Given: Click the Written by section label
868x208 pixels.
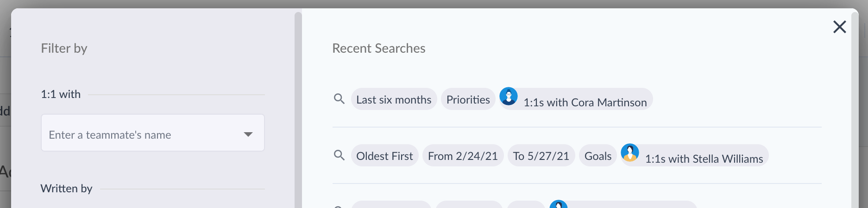Looking at the screenshot, I should pos(66,189).
